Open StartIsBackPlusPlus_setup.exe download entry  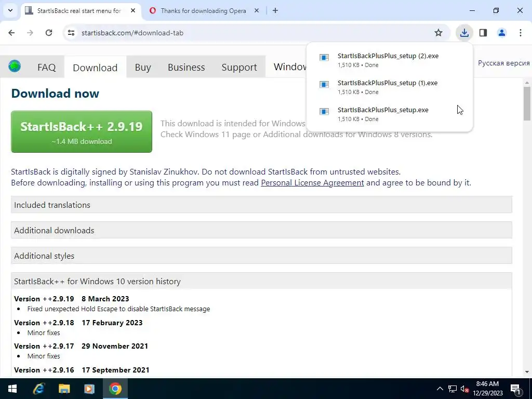tap(389, 114)
